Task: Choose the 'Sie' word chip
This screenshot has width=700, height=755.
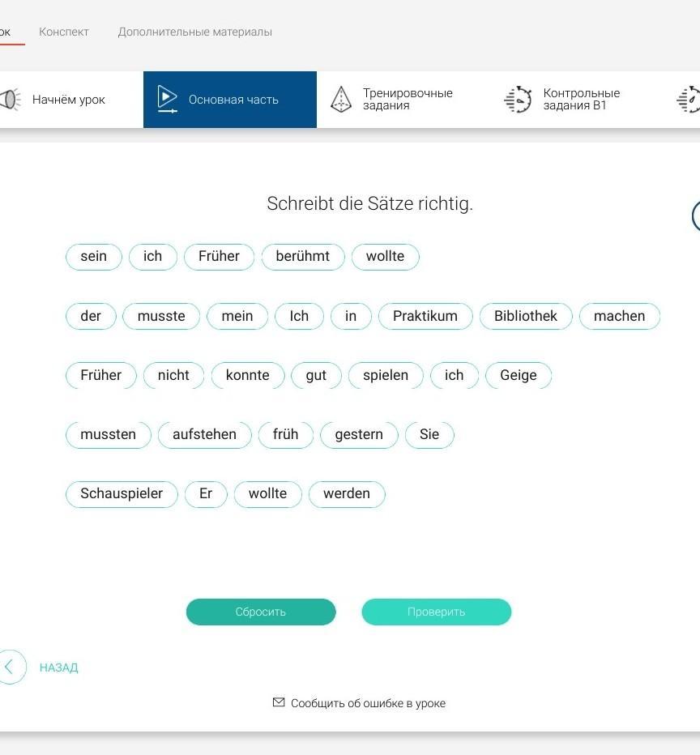Action: [429, 435]
